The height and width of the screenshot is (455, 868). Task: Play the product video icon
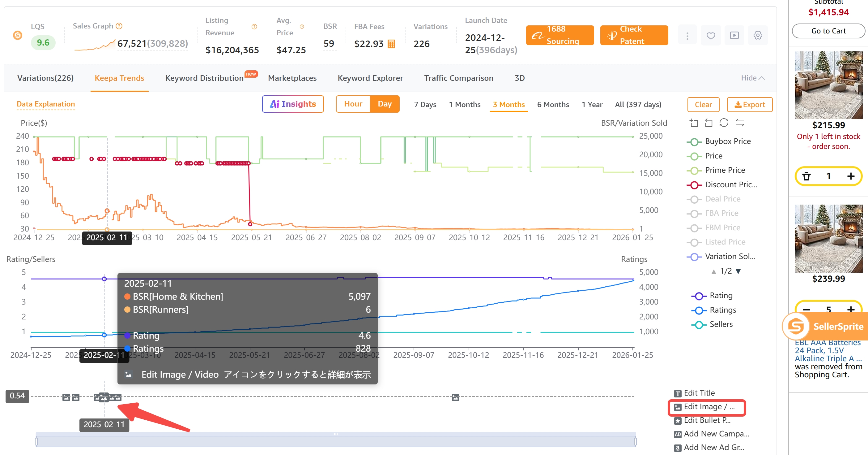(x=734, y=35)
